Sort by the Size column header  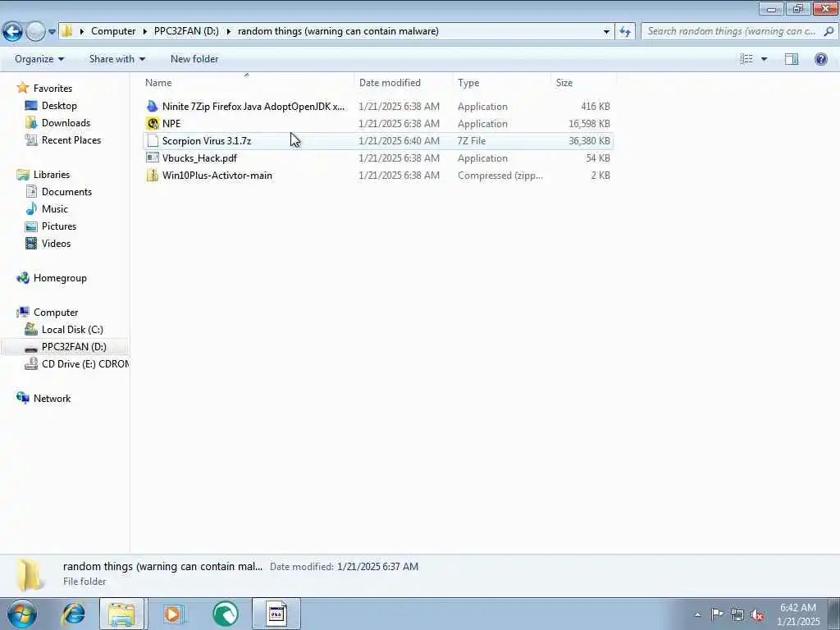click(x=564, y=83)
